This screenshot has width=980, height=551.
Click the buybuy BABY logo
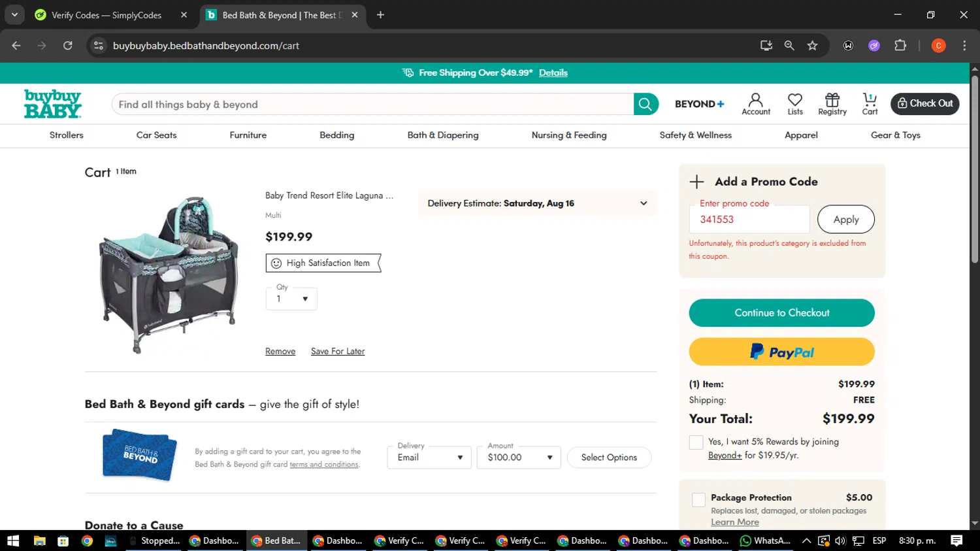click(53, 104)
